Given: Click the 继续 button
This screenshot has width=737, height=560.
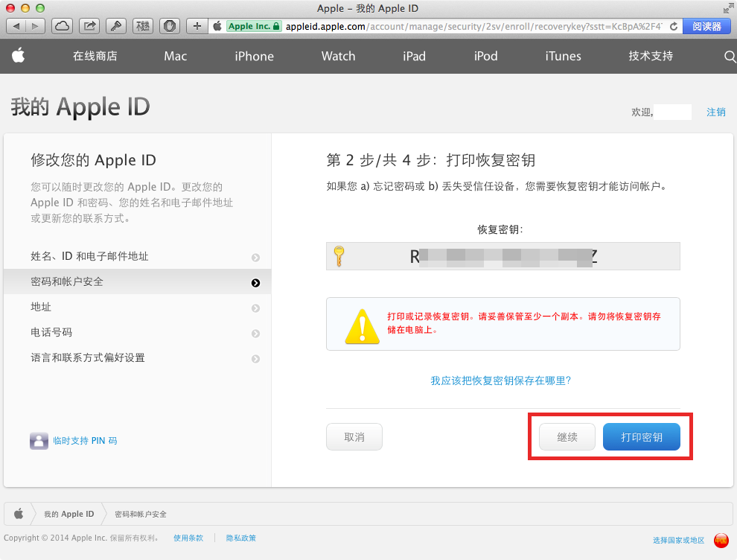Looking at the screenshot, I should [x=567, y=437].
